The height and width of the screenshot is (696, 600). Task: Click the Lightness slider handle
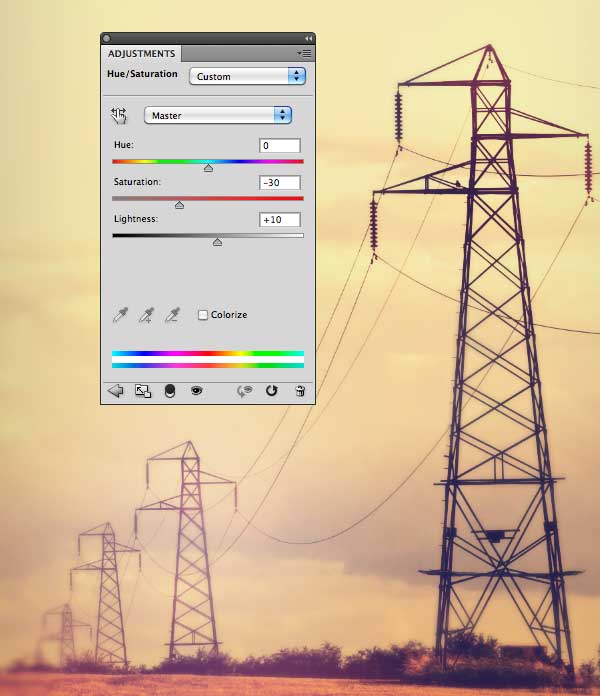pyautogui.click(x=217, y=242)
